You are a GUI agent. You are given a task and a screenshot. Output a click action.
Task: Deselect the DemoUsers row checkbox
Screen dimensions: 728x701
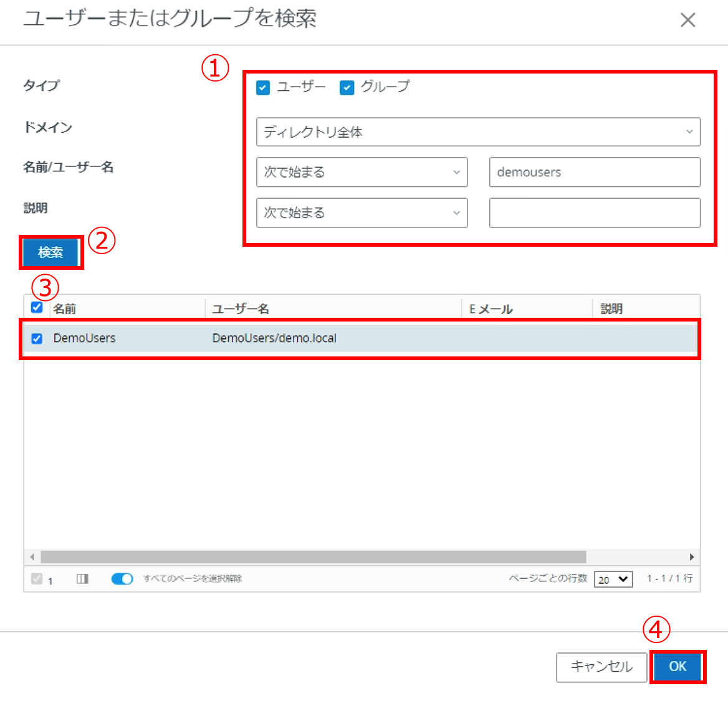(x=37, y=338)
